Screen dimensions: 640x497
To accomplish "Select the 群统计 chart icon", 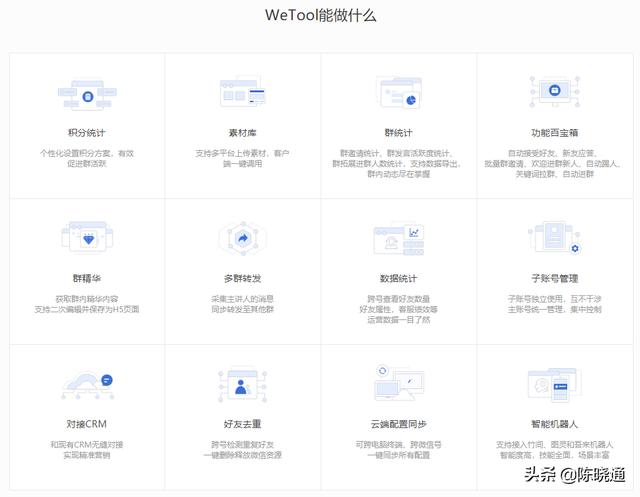I will (x=399, y=94).
